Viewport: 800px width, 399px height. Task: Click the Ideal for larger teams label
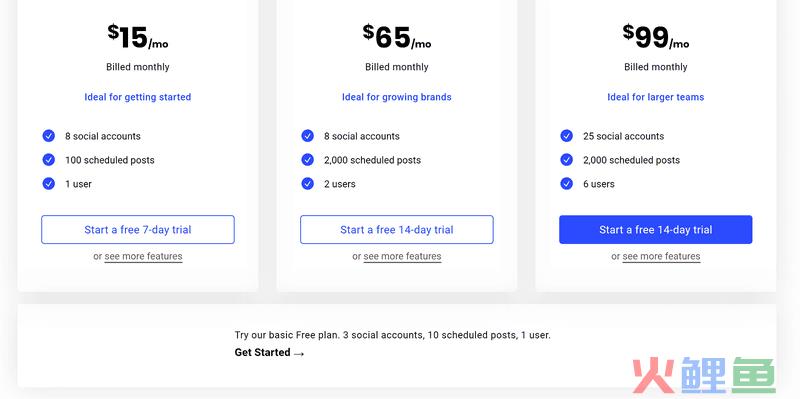[656, 97]
